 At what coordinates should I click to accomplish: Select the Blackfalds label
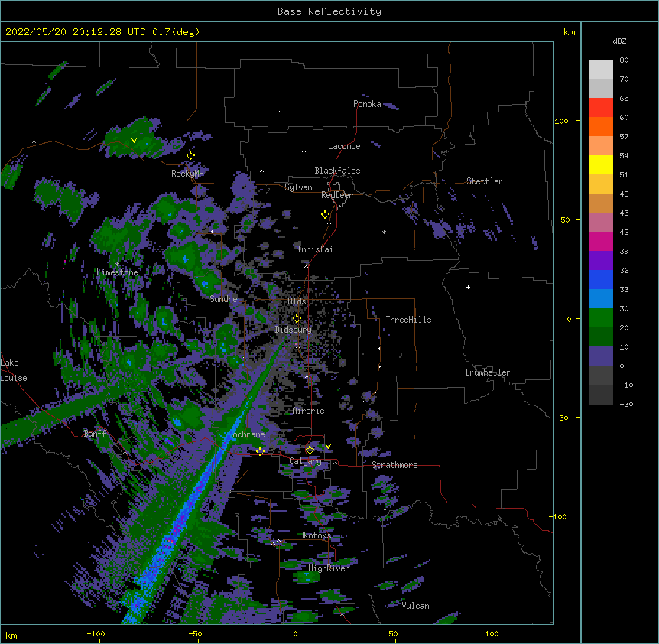(x=337, y=171)
